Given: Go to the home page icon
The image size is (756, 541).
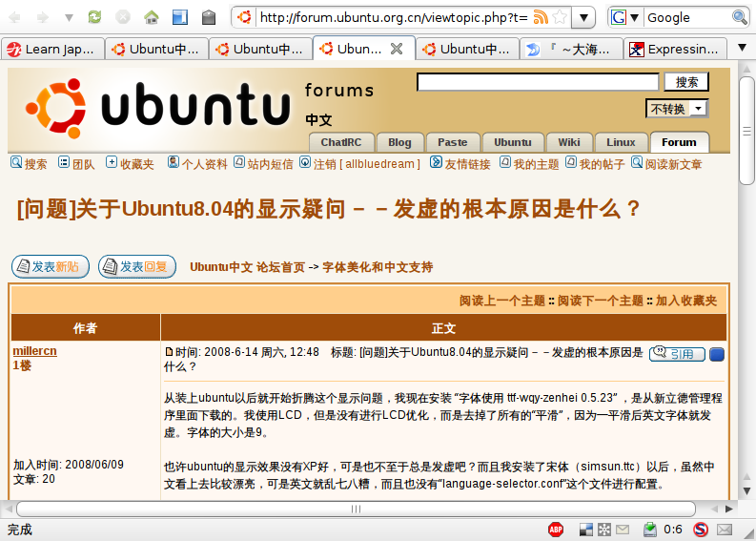Looking at the screenshot, I should (152, 17).
